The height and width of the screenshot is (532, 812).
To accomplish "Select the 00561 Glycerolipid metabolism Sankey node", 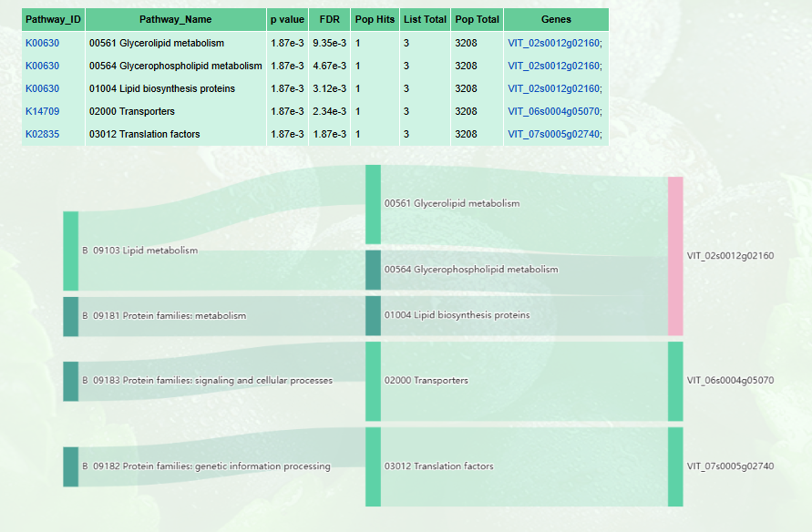I will tap(373, 204).
